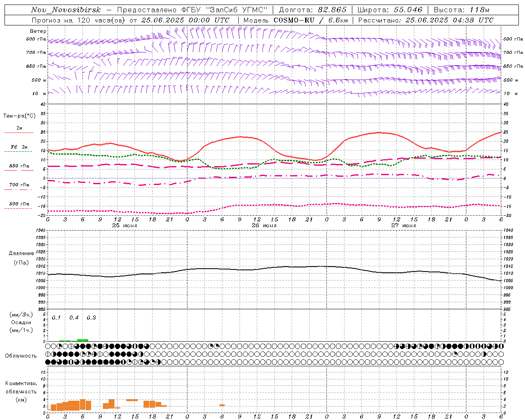Click dotted magenta swatch under 500 гПа legend
The image size is (525, 420).
[x=18, y=208]
